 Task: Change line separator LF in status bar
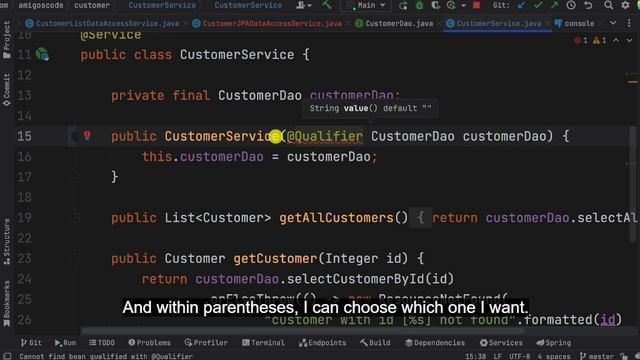point(498,356)
